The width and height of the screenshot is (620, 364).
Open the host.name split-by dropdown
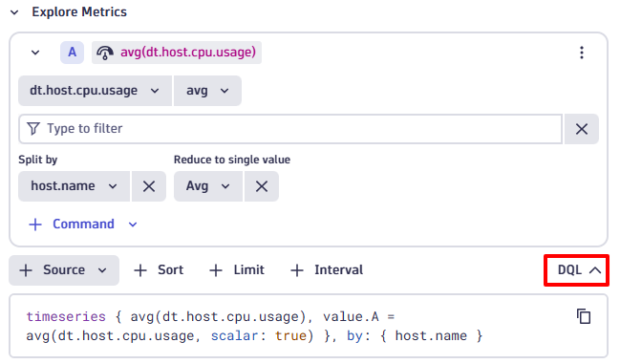tap(74, 186)
